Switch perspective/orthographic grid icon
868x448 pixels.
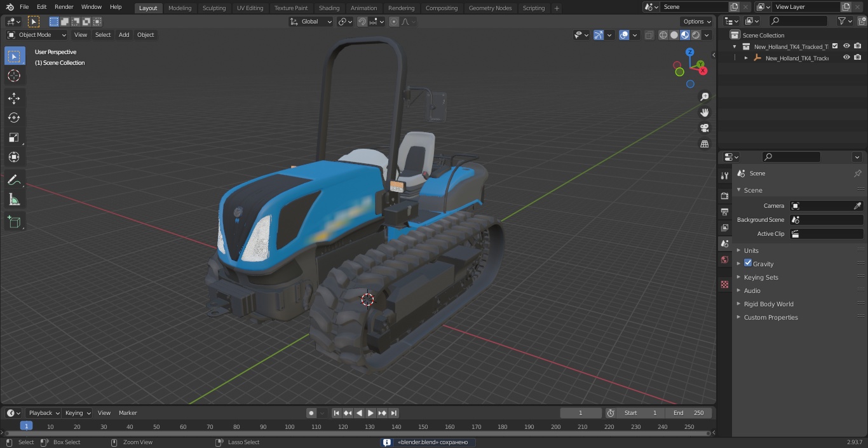click(x=704, y=144)
